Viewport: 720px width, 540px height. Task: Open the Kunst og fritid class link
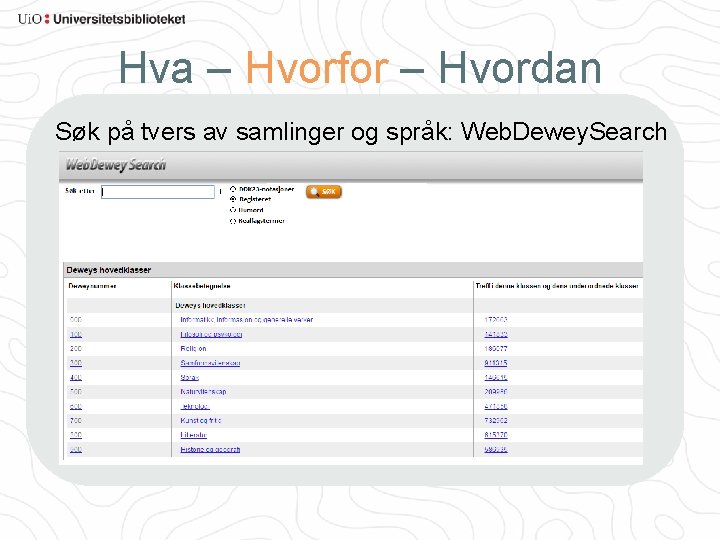click(200, 420)
